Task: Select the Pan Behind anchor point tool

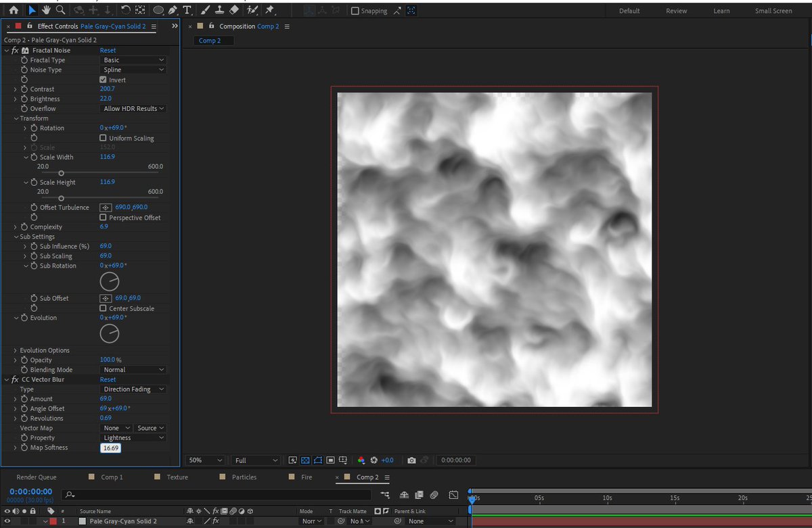Action: [x=139, y=10]
